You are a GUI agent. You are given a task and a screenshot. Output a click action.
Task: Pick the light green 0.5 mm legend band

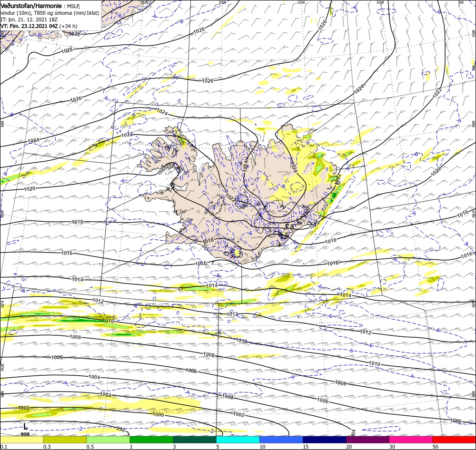[108, 440]
